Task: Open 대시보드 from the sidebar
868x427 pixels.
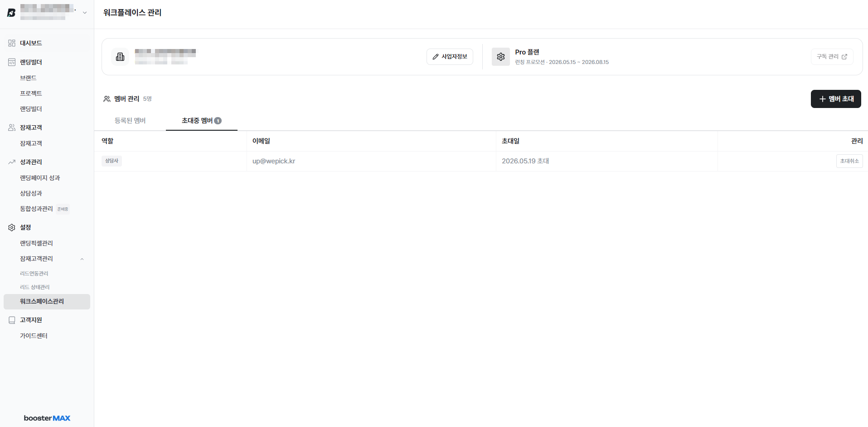Action: [x=31, y=43]
